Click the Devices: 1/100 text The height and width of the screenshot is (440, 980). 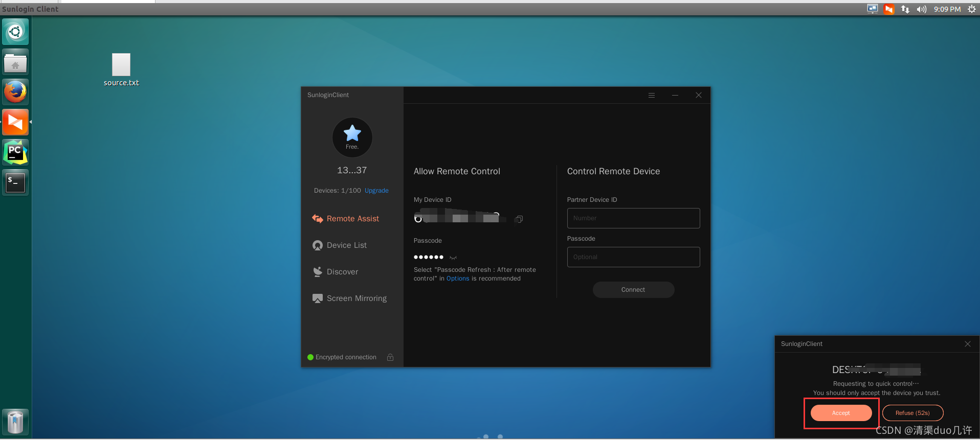pos(338,191)
